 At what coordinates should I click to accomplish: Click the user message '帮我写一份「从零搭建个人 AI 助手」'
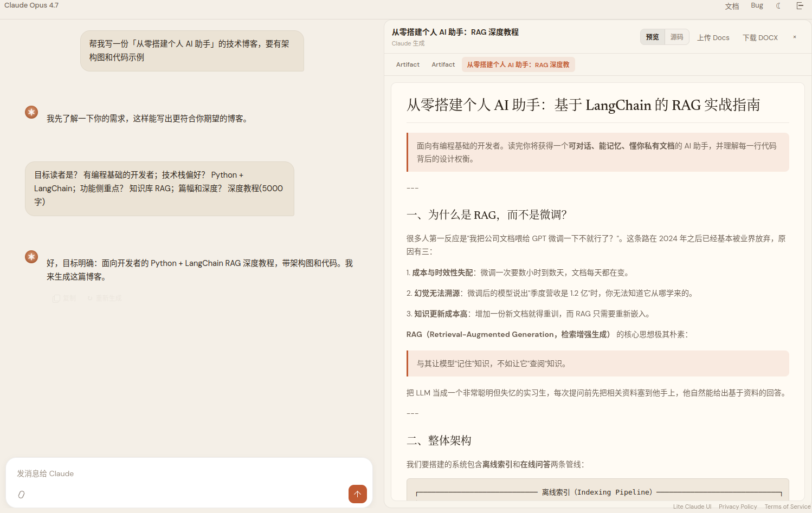pos(192,51)
